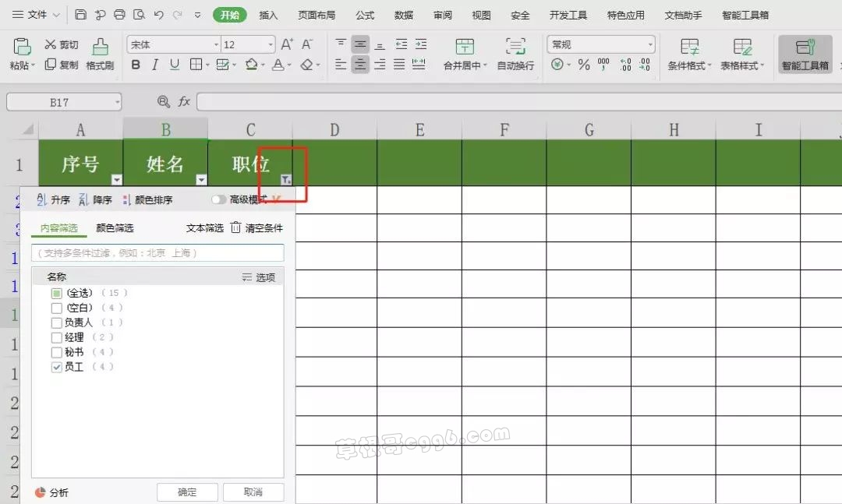Click the align left icon

(x=341, y=65)
